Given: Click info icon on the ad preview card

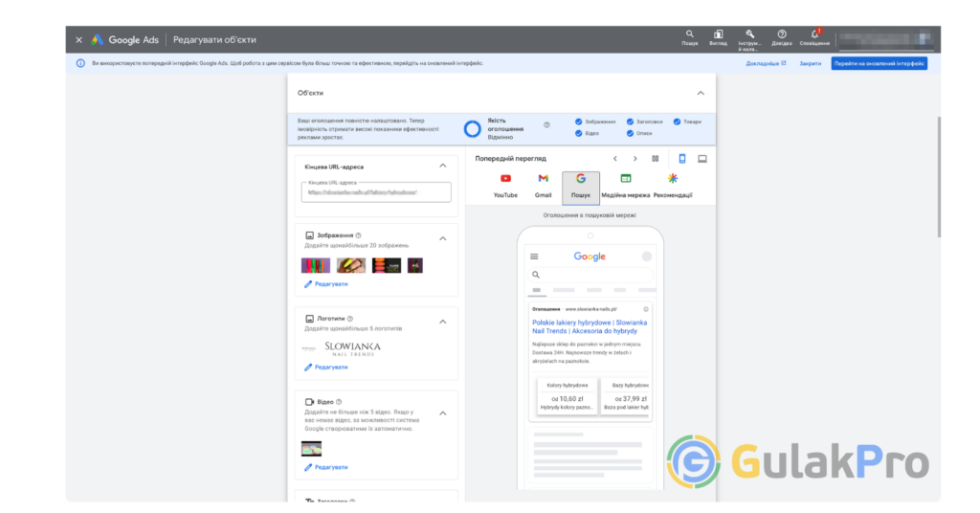Looking at the screenshot, I should [646, 309].
